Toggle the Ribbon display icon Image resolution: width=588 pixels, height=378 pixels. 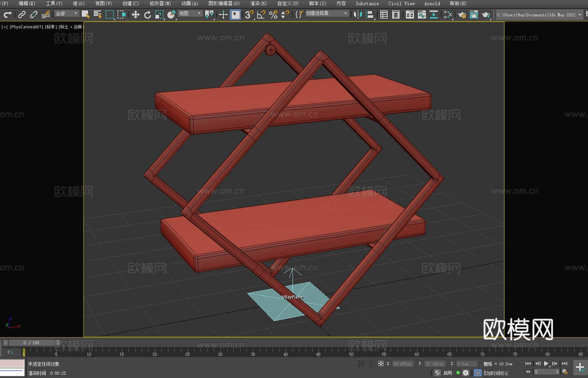410,15
